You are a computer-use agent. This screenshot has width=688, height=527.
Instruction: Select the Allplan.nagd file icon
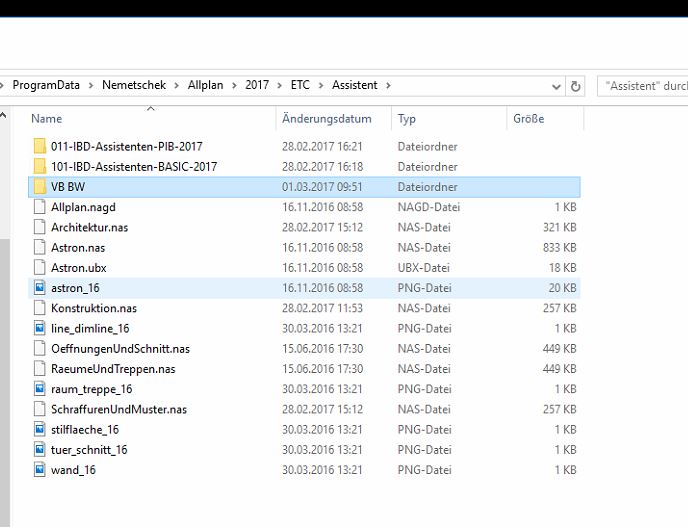[x=40, y=207]
